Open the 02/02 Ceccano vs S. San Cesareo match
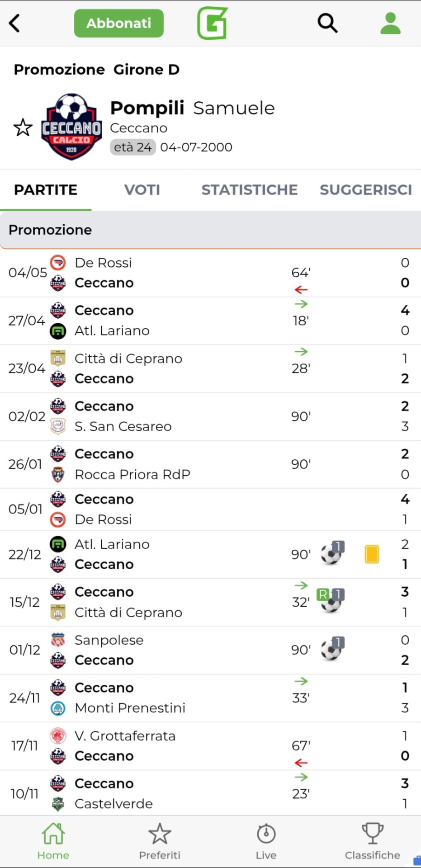The image size is (421, 868). [x=210, y=416]
